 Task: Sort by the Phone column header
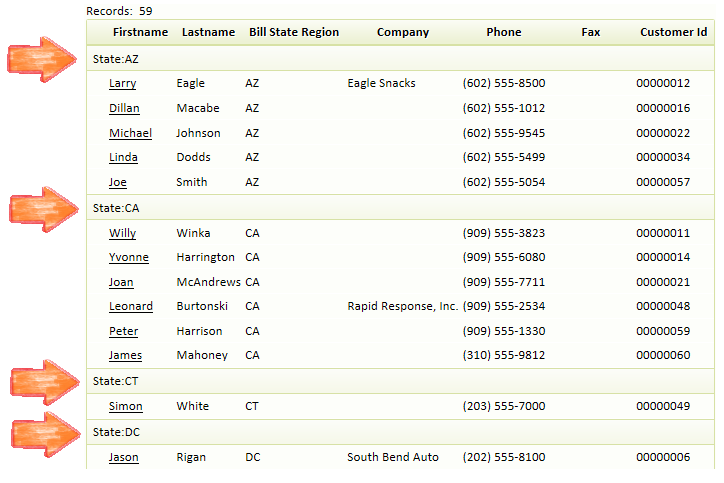click(x=504, y=32)
